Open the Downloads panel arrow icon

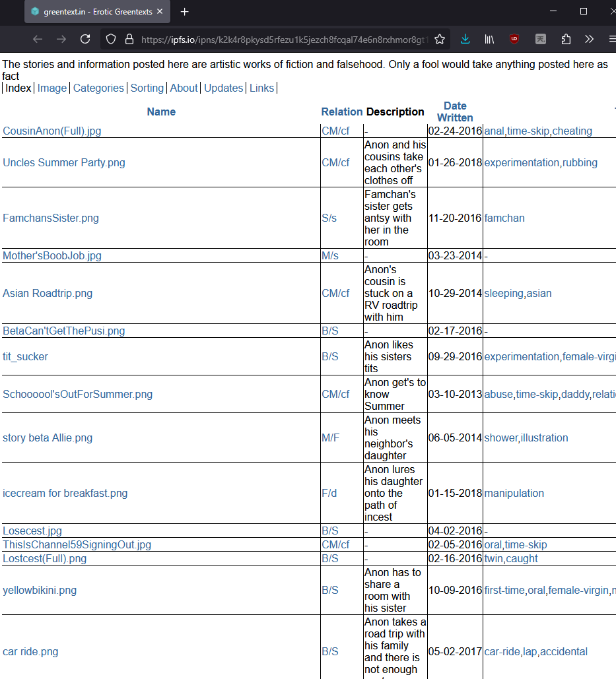point(465,40)
